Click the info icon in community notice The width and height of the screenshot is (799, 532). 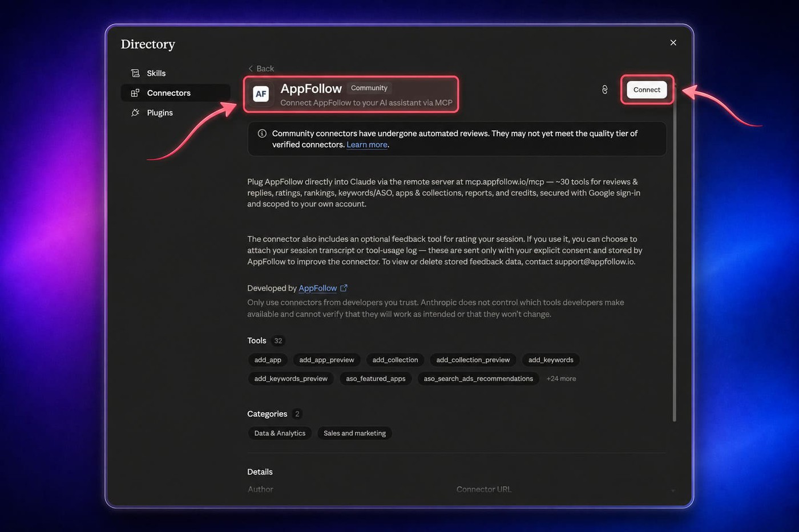[x=262, y=133]
